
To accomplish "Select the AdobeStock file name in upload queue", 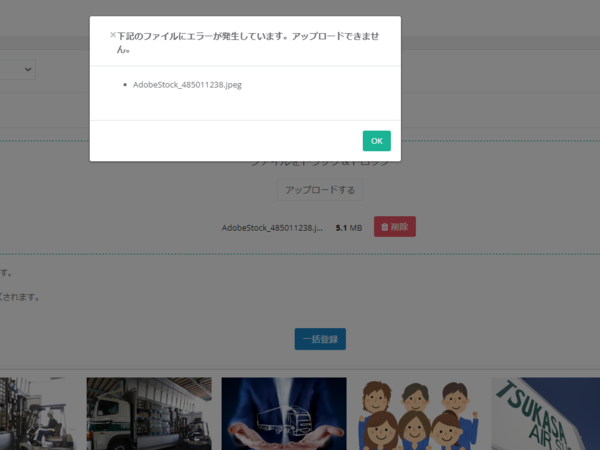I will coord(272,227).
